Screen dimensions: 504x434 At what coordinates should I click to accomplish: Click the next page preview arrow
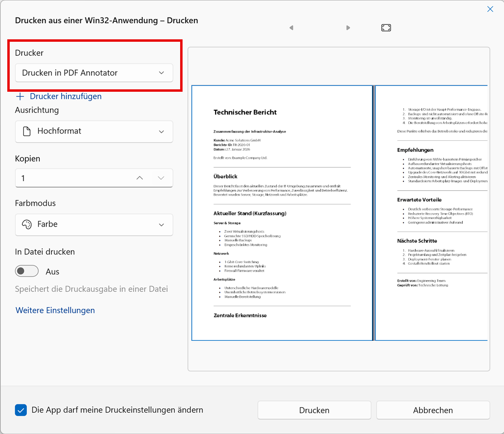coord(348,28)
